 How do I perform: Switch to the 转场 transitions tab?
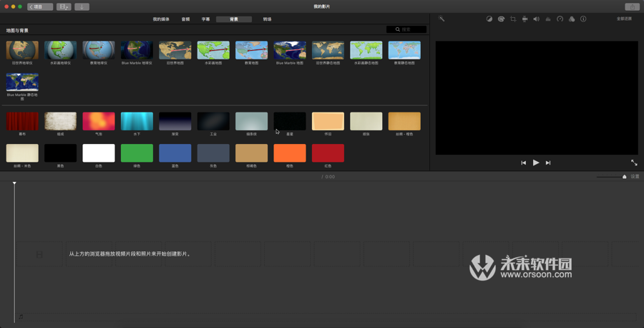coord(267,19)
